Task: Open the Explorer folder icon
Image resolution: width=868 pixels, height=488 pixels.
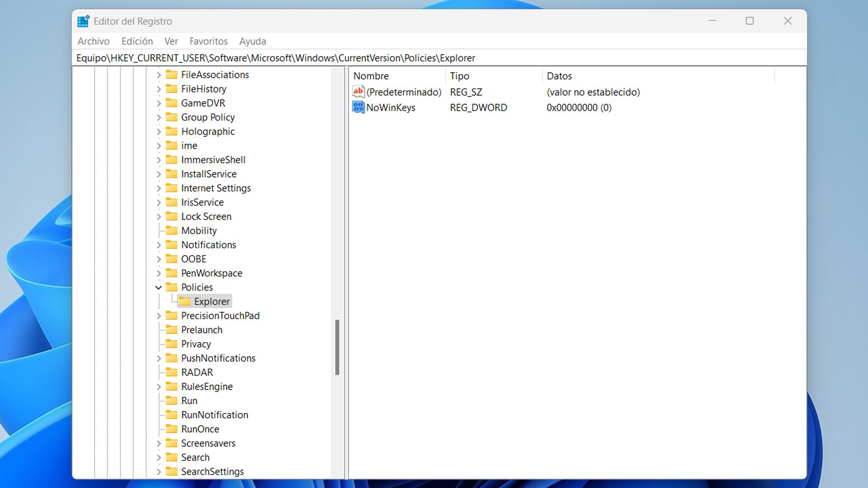Action: pos(185,301)
